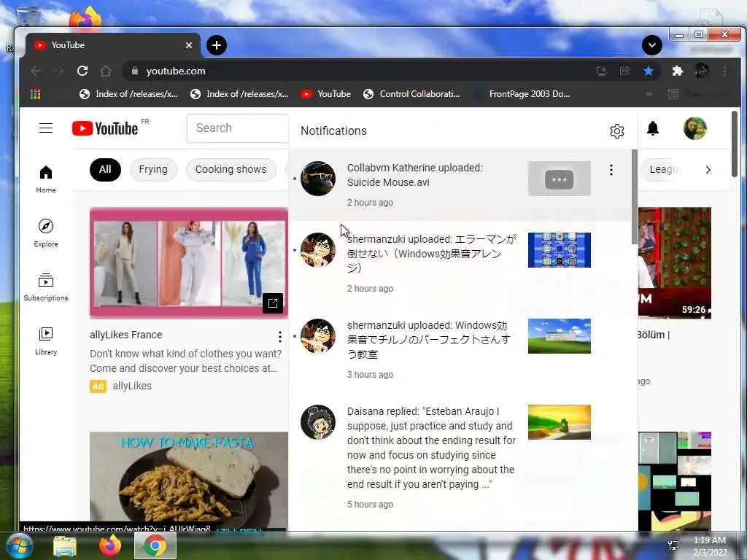Open new tab with plus button
Viewport: 747px width, 560px height.
tap(217, 45)
